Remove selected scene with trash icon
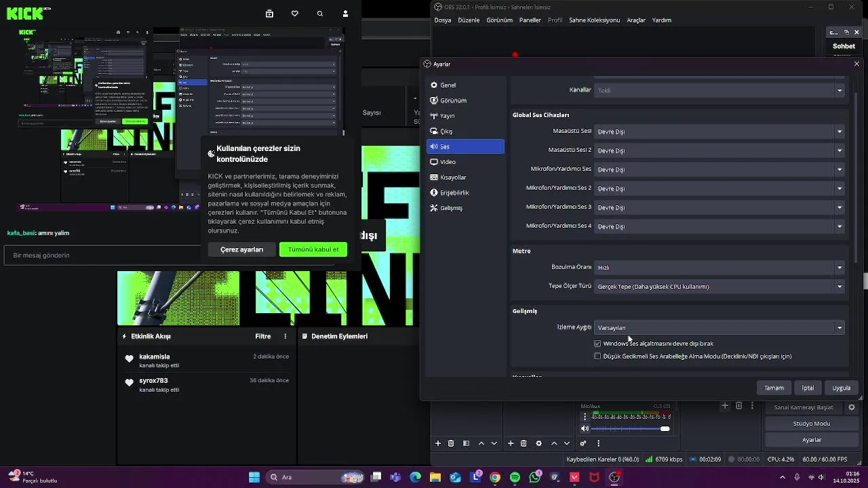Viewport: 868px width, 488px height. (451, 443)
